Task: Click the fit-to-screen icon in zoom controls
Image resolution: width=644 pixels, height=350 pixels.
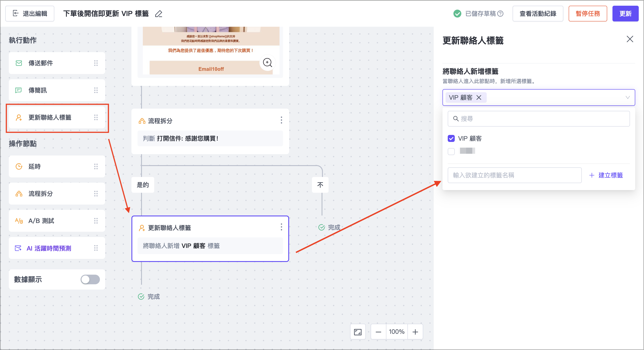Action: [x=357, y=332]
